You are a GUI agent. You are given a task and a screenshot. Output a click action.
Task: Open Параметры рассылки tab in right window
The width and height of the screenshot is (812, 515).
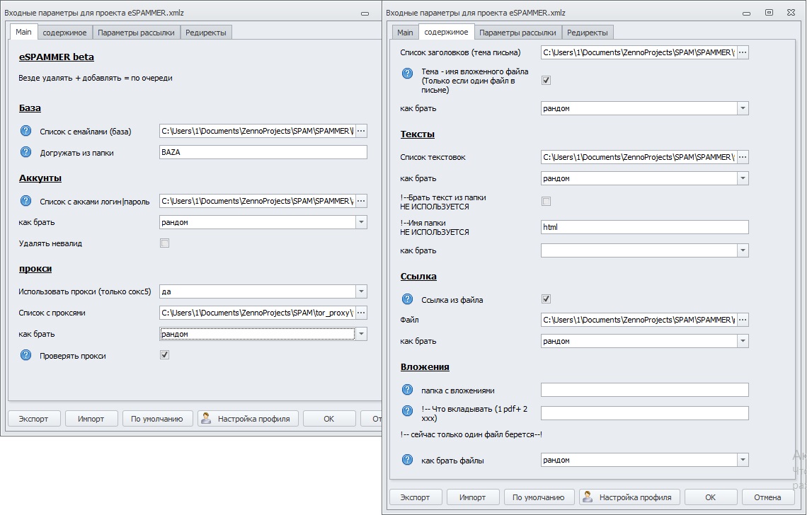[x=517, y=33]
